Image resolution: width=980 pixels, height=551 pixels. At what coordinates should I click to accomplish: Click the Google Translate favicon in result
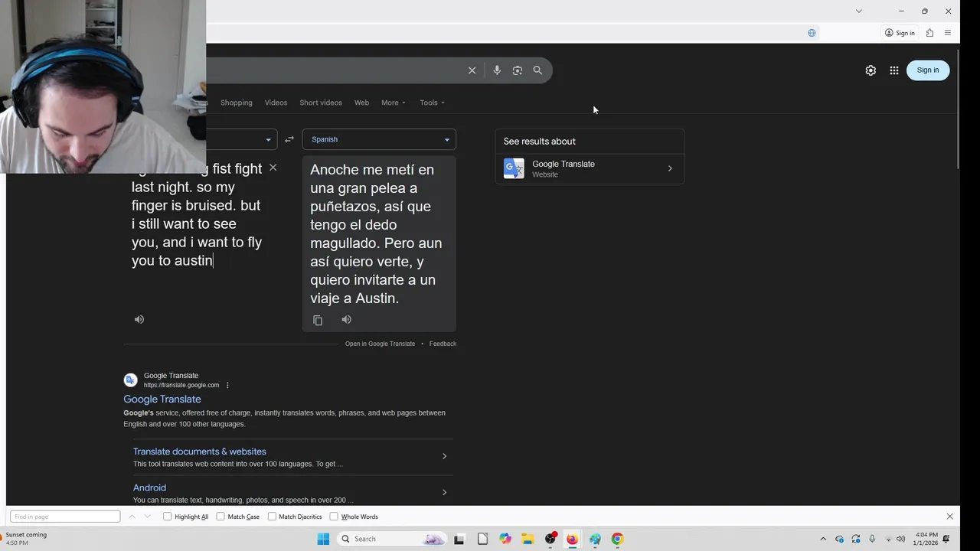pos(131,380)
